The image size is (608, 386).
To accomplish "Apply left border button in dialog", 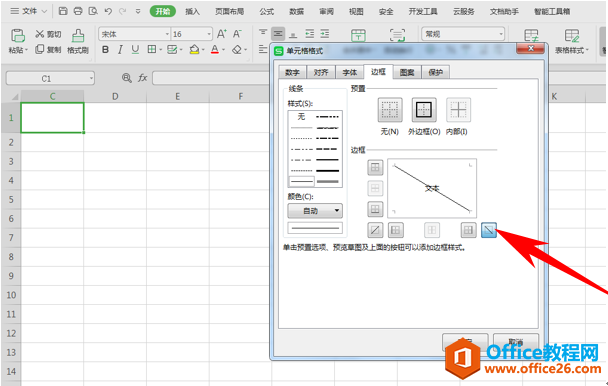I will tap(396, 230).
